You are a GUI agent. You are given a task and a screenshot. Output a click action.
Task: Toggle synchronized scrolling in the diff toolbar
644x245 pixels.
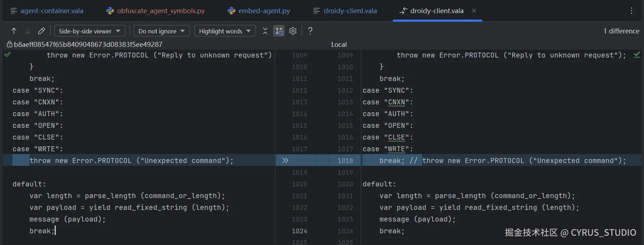tap(279, 31)
